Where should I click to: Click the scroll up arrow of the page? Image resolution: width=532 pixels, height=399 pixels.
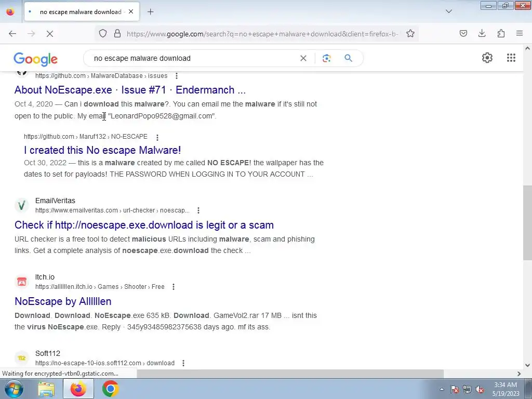[x=527, y=48]
